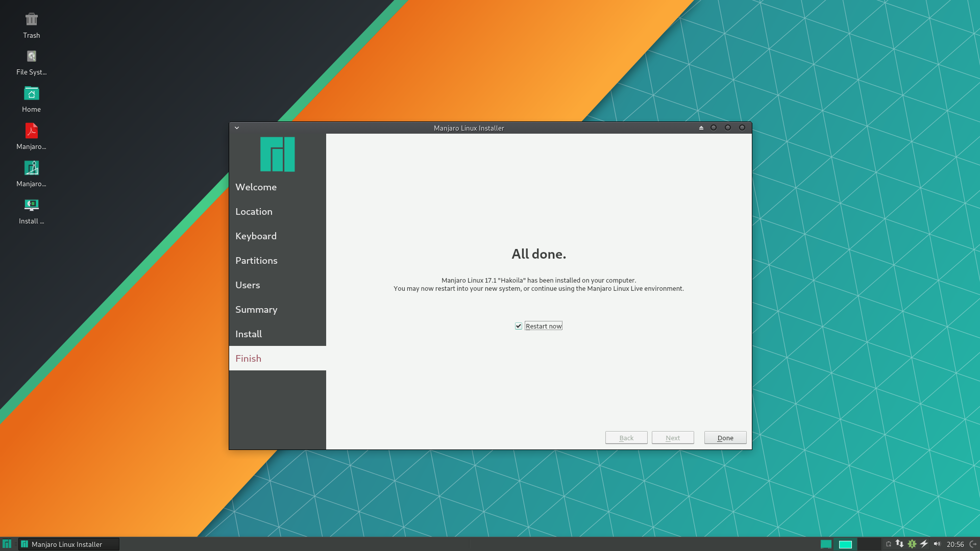Select the Install step in the sidebar
Viewport: 980px width, 551px height.
pyautogui.click(x=278, y=334)
